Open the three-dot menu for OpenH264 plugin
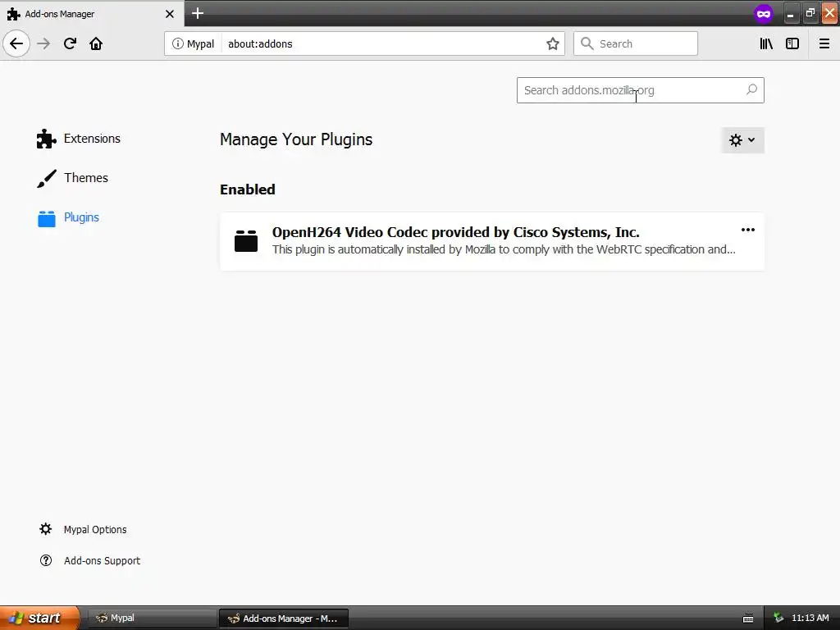Image resolution: width=840 pixels, height=630 pixels. coord(748,230)
